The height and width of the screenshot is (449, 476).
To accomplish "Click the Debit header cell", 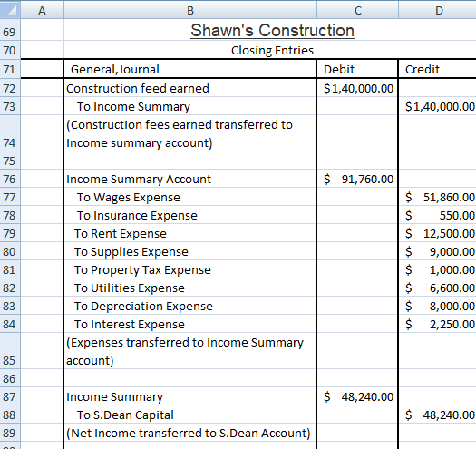I will point(357,69).
